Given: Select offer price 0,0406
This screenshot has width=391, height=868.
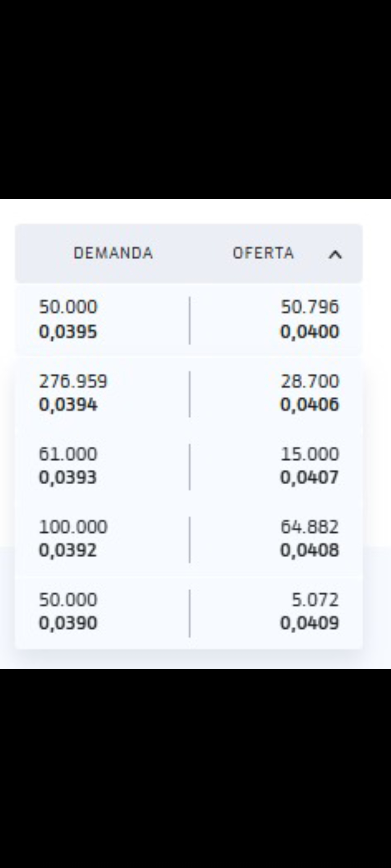Looking at the screenshot, I should coord(310,404).
